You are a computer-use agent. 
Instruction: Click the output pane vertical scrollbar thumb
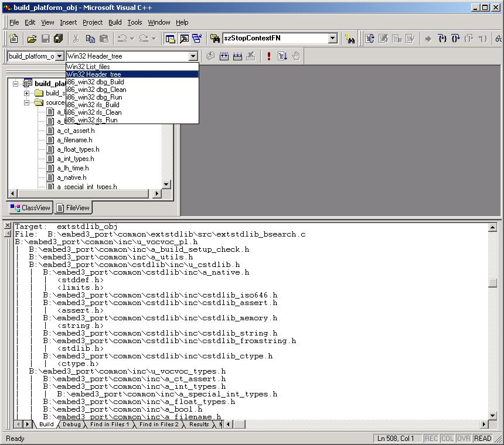(492, 283)
